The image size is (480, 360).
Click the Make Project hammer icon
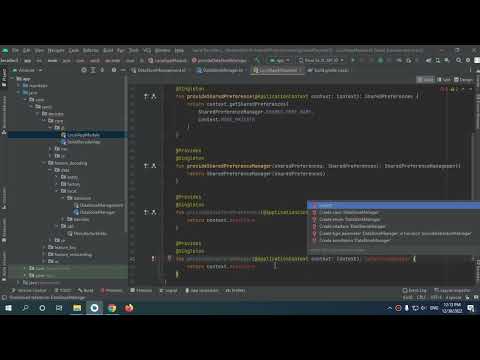pos(257,60)
